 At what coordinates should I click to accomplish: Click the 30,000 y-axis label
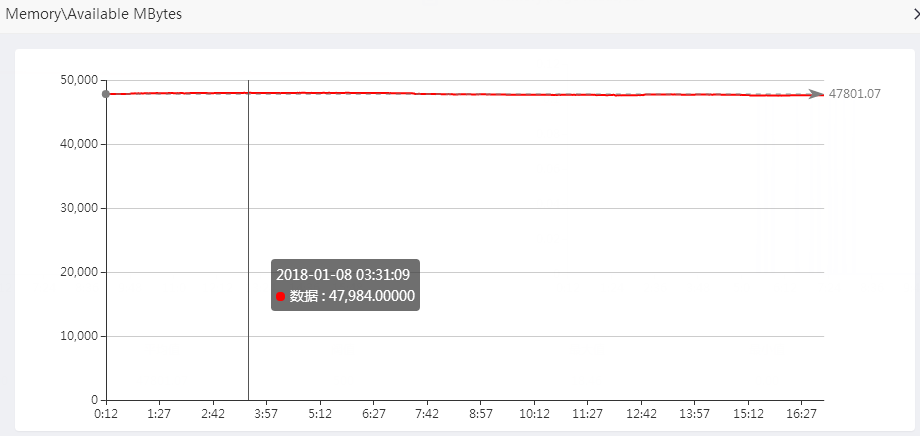tap(79, 208)
